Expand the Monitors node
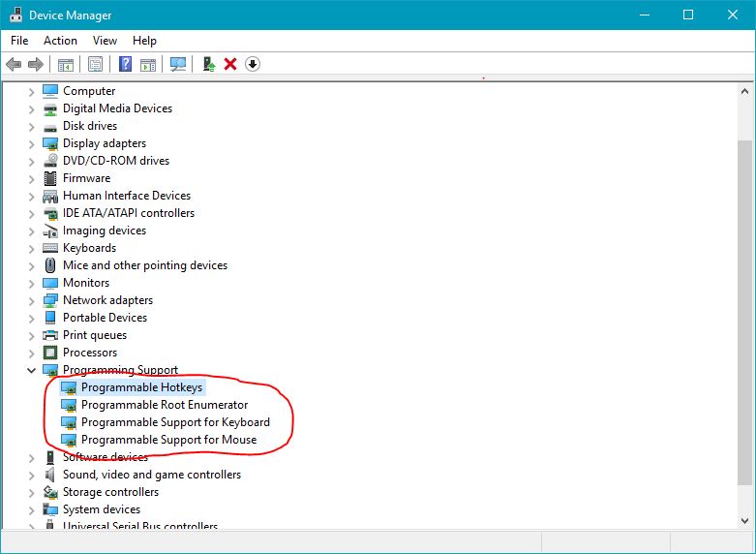Screen dimensions: 756x554 click(31, 283)
